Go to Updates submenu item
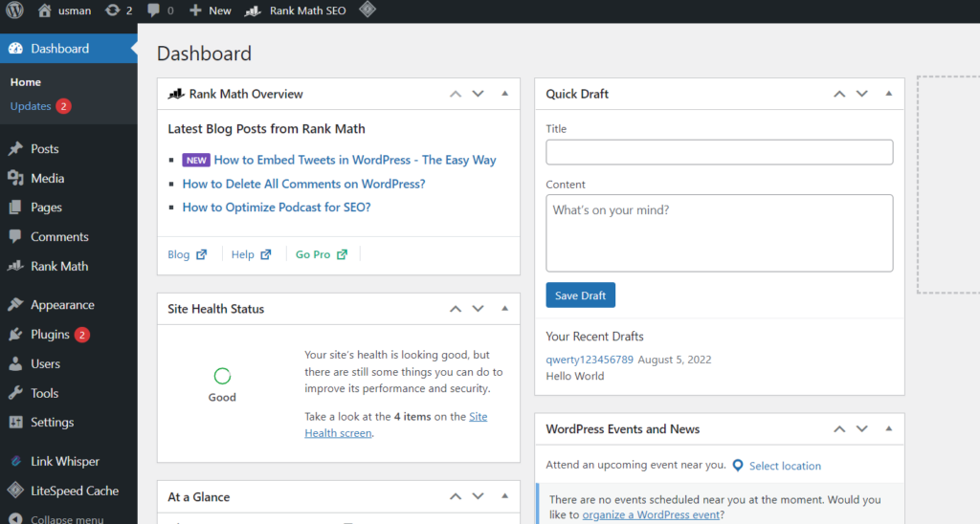980x524 pixels. coord(31,106)
